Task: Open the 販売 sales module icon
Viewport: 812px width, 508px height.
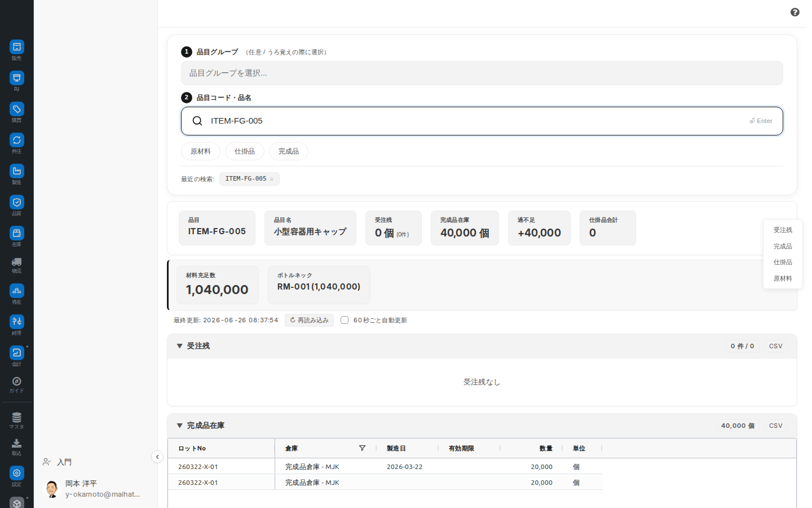Action: (17, 47)
